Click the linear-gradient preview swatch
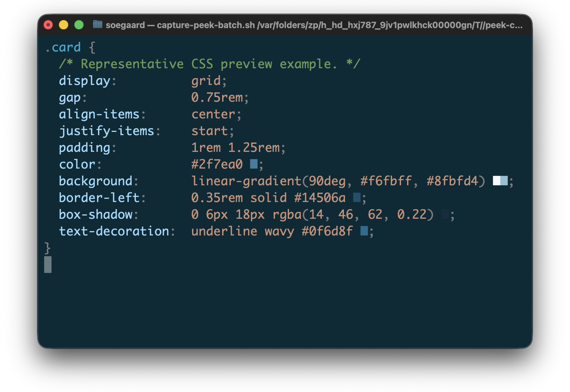Screen dimensions: 570x392 (x=500, y=181)
